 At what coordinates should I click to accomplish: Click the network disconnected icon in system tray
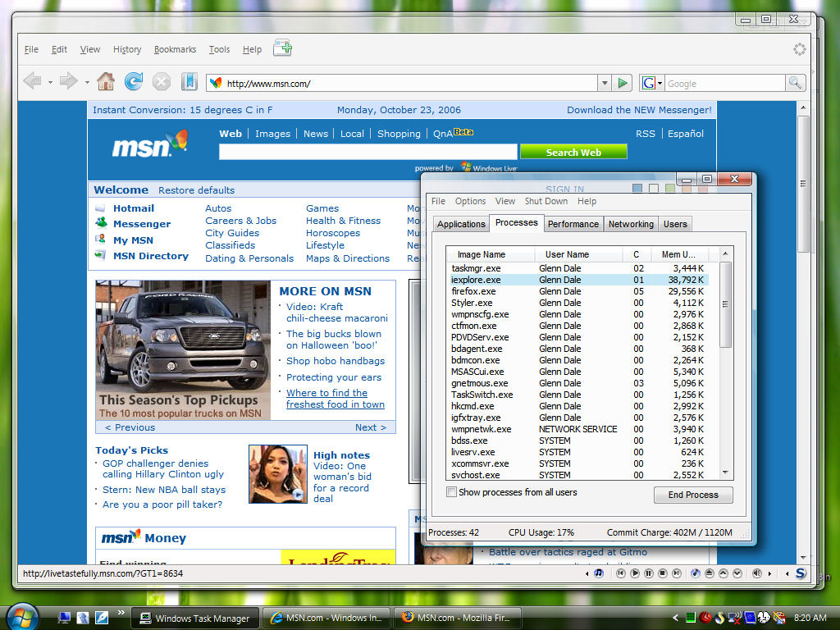coord(734,618)
